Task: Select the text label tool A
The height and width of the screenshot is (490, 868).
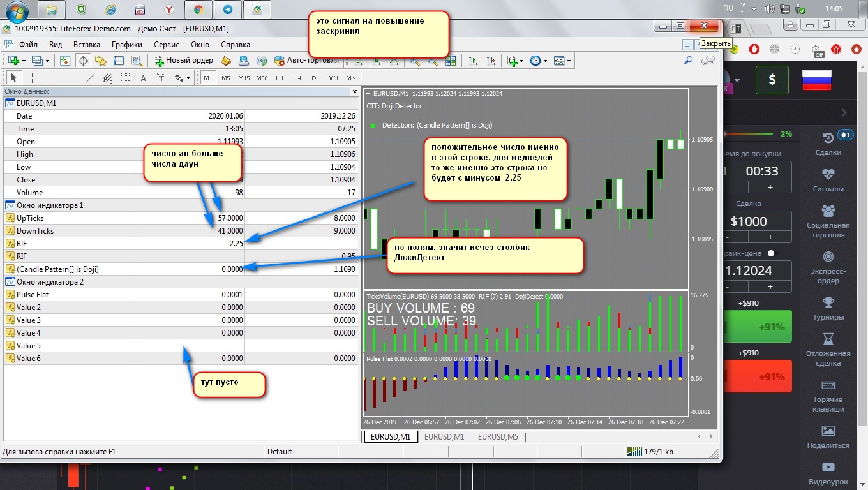Action: click(143, 78)
